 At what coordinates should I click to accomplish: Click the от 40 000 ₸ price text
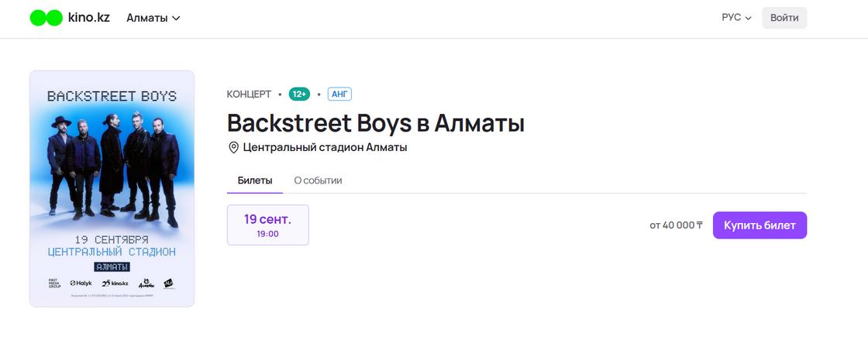tap(676, 225)
